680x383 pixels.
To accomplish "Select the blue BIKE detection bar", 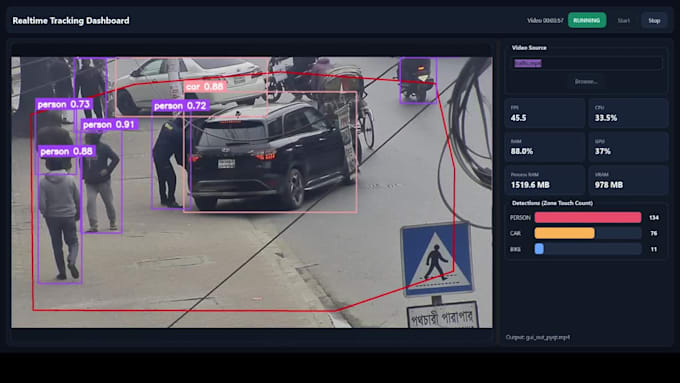I will pyautogui.click(x=539, y=249).
